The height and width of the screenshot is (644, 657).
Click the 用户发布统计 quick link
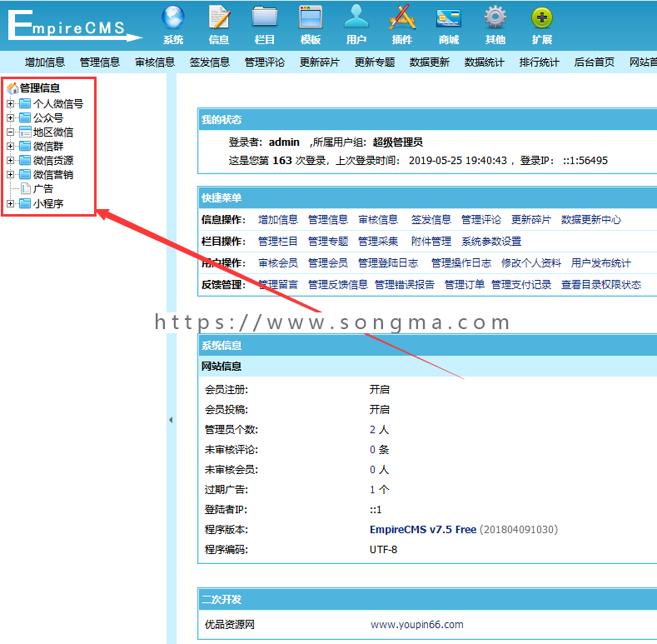pos(601,263)
